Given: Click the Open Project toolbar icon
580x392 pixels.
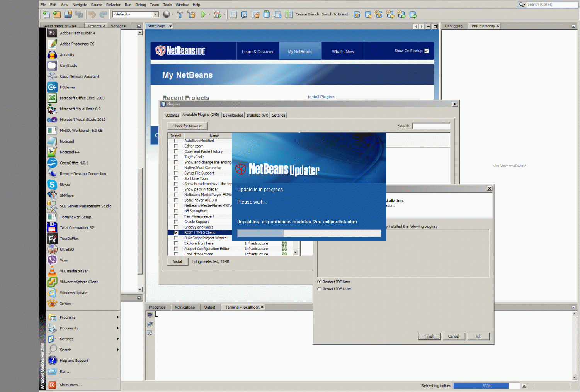Looking at the screenshot, I should pos(68,15).
